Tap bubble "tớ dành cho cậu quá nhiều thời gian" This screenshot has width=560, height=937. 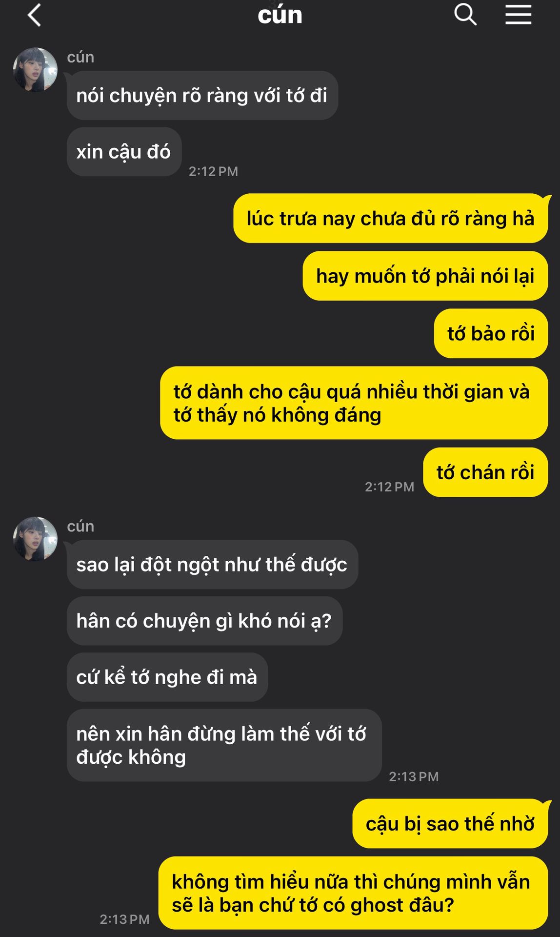(354, 403)
